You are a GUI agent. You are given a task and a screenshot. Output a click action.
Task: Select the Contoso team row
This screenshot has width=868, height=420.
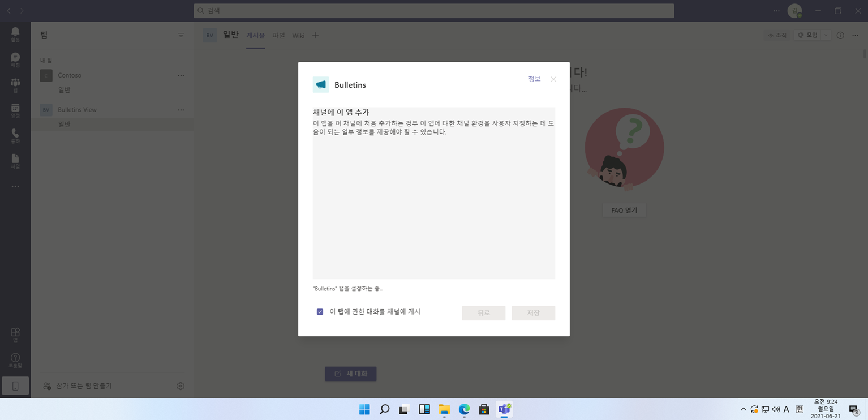(x=112, y=75)
